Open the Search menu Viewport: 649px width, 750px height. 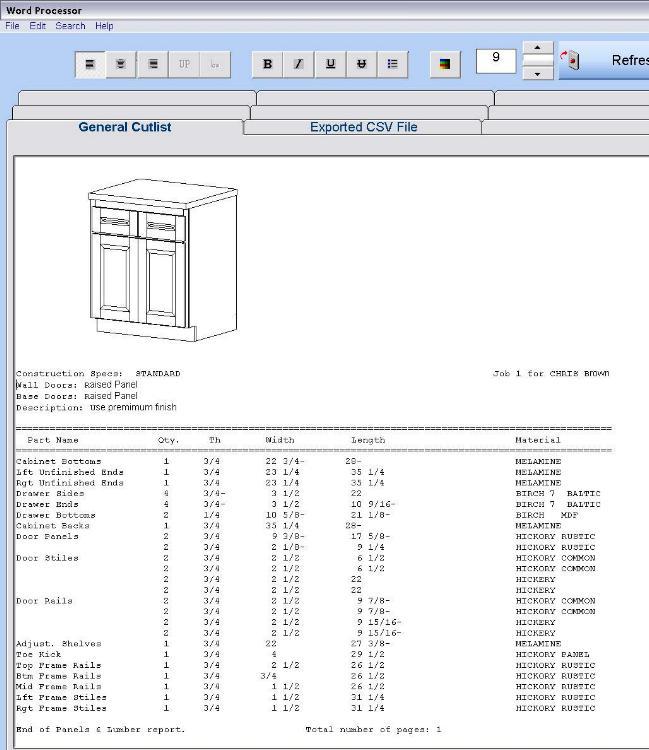pyautogui.click(x=70, y=26)
